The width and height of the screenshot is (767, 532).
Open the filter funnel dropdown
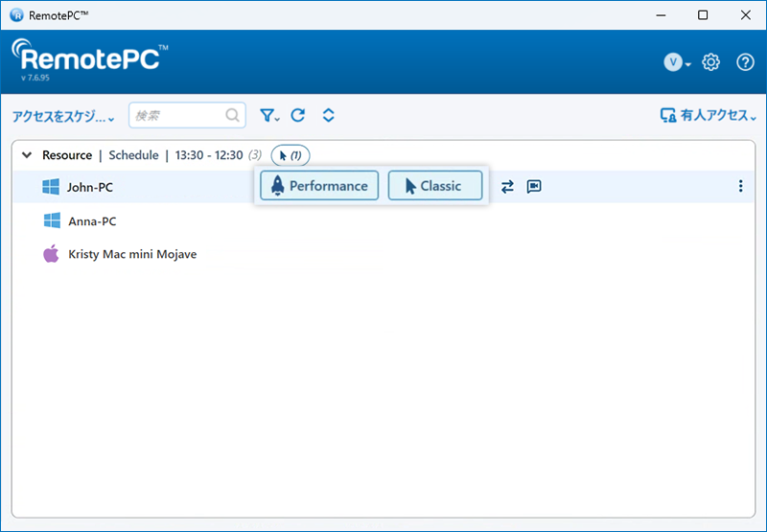[269, 115]
